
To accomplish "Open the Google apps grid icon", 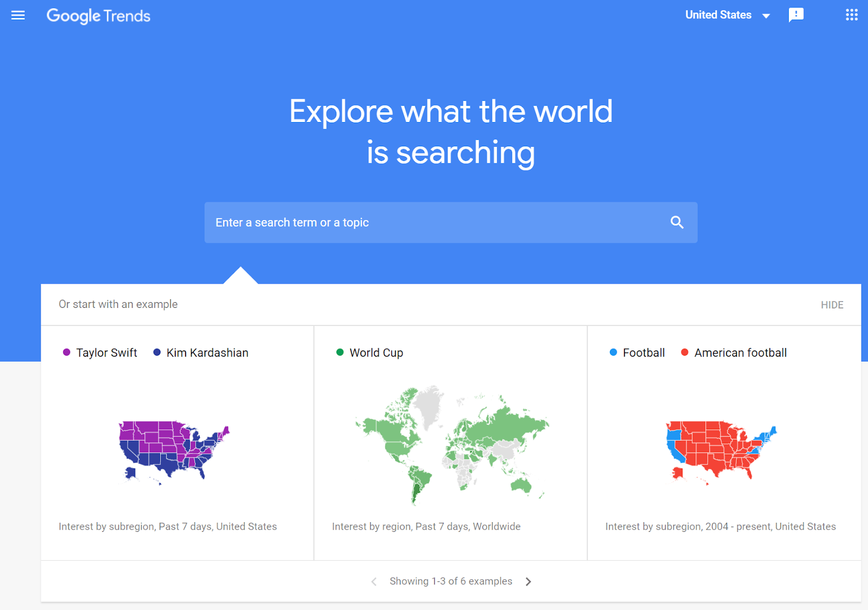I will tap(851, 15).
